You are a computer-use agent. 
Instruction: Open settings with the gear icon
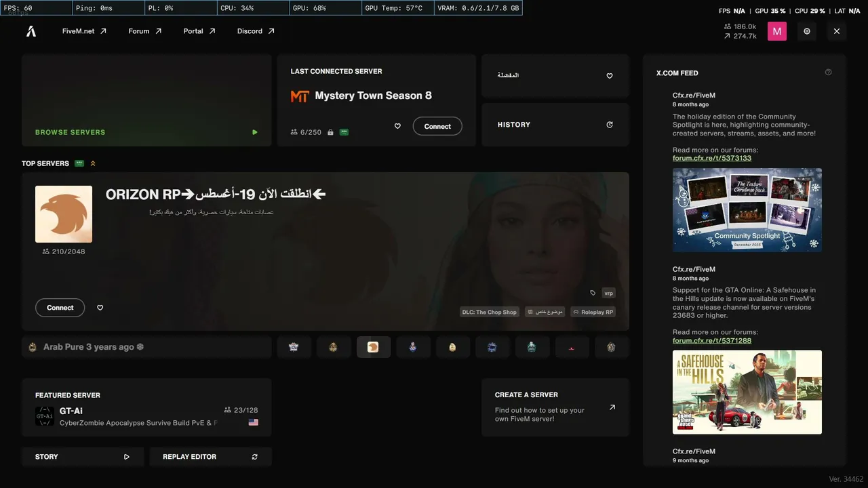[x=807, y=31]
